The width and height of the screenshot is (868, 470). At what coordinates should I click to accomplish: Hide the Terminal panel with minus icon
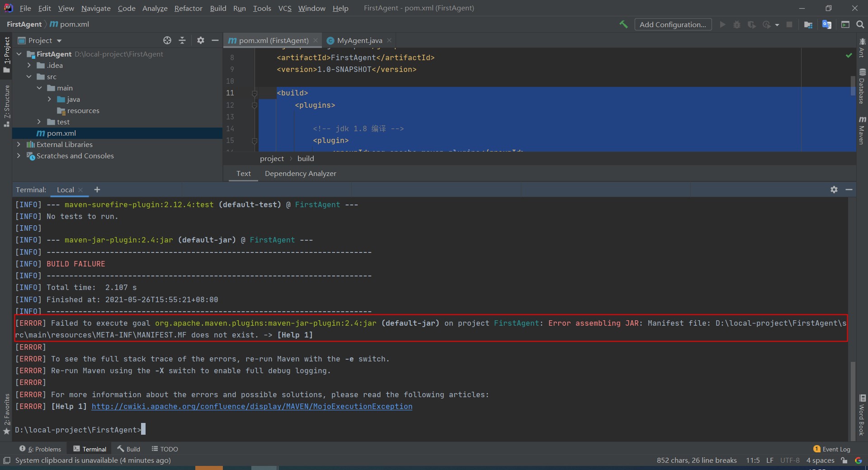(x=849, y=190)
